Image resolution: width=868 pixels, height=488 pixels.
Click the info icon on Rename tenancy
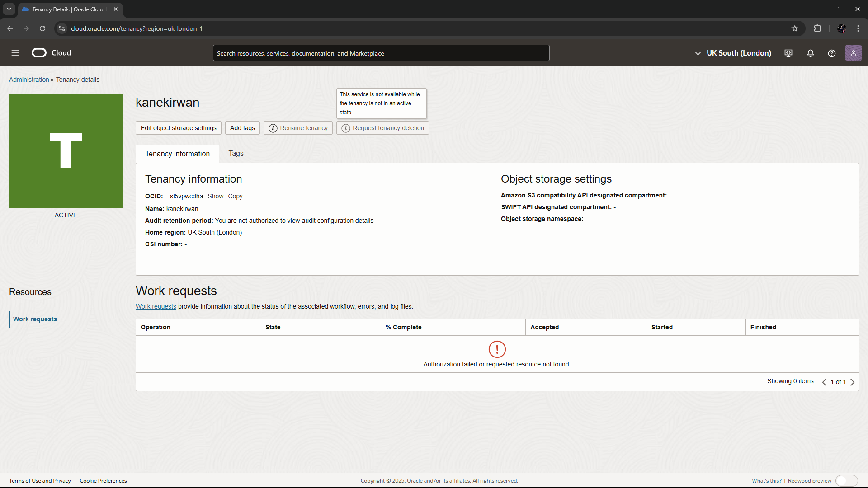273,128
